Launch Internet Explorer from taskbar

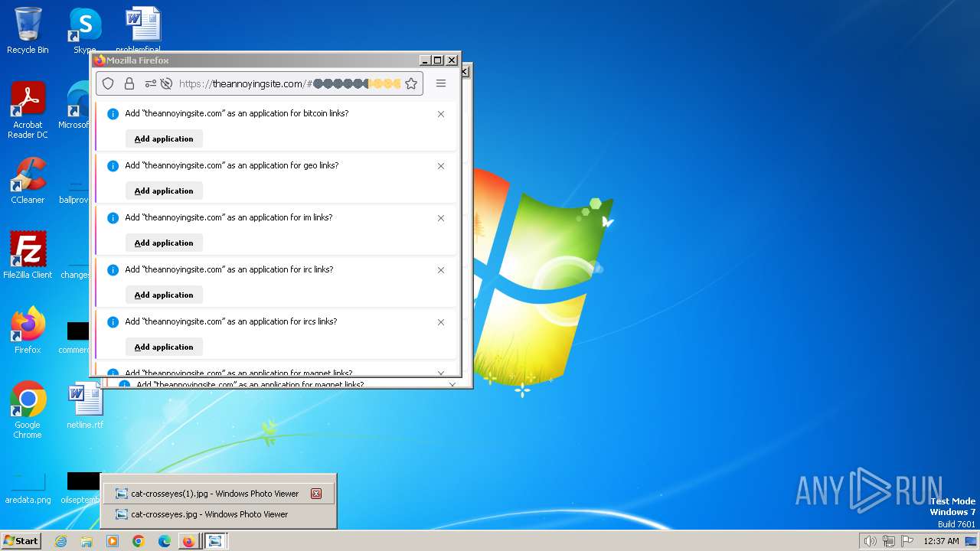[x=61, y=541]
